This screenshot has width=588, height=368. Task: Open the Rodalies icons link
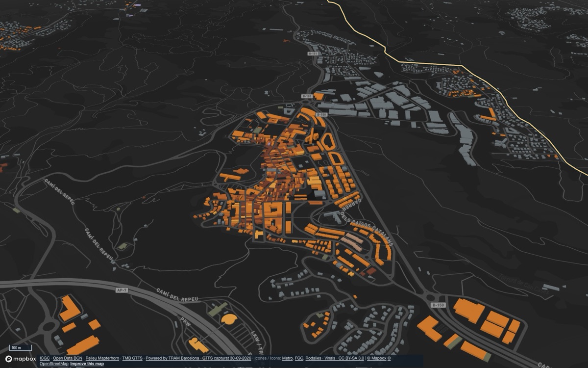(x=313, y=358)
